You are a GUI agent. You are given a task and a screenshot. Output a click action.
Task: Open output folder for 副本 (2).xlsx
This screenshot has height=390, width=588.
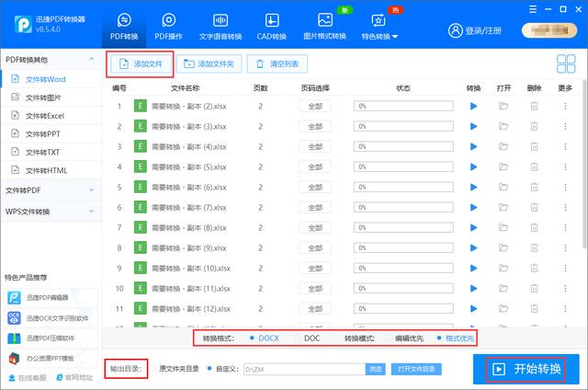503,106
